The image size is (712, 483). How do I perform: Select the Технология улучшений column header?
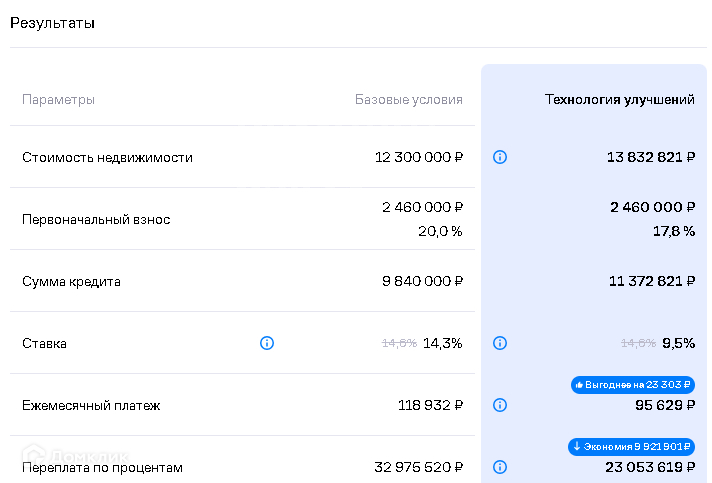(619, 100)
